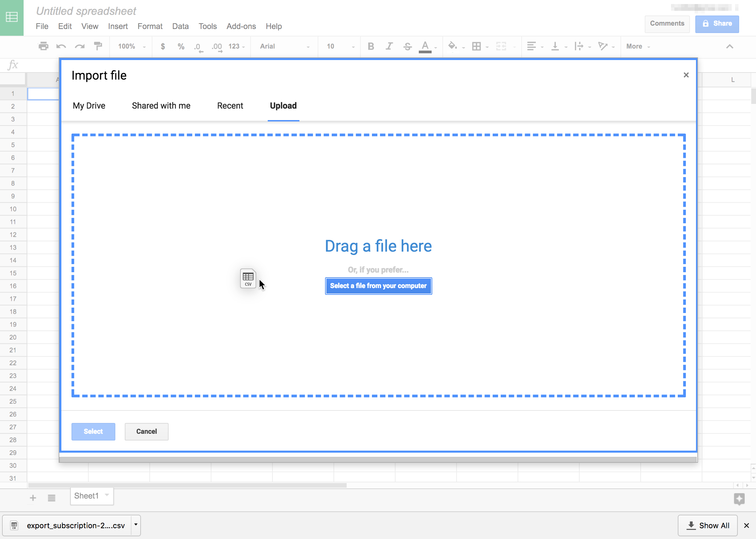This screenshot has width=756, height=539.
Task: Click the Print icon in toolbar
Action: pos(43,46)
